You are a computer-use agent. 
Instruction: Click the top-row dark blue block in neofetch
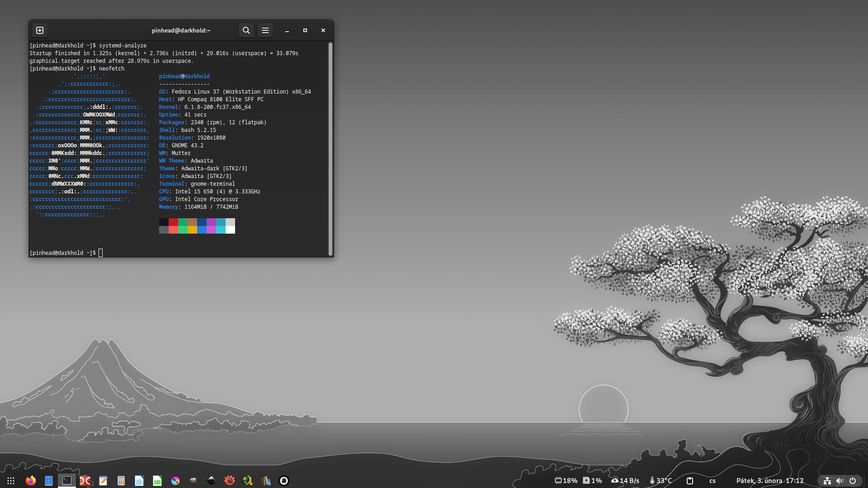click(x=202, y=222)
